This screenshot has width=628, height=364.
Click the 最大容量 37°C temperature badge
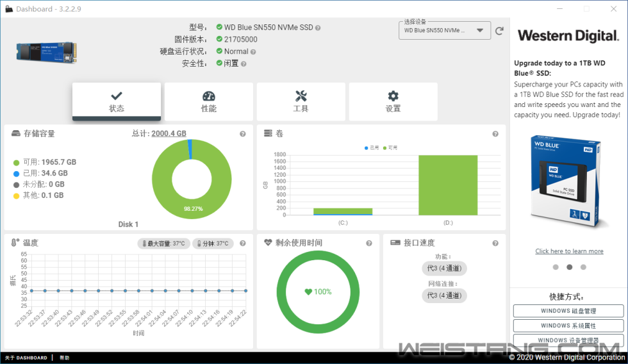coord(163,244)
